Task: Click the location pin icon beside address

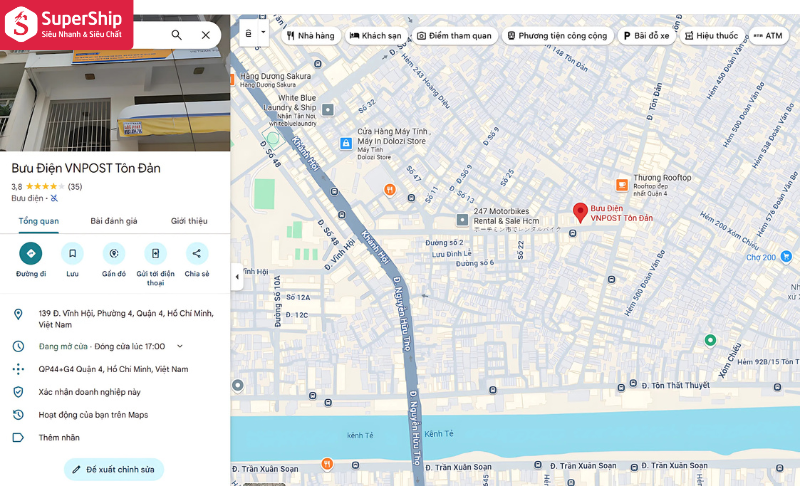Action: tap(18, 314)
